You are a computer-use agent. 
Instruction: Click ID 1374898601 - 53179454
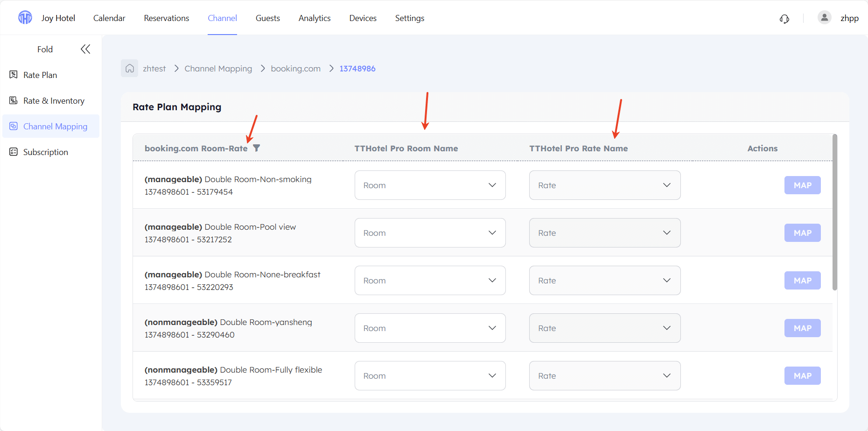coord(189,192)
